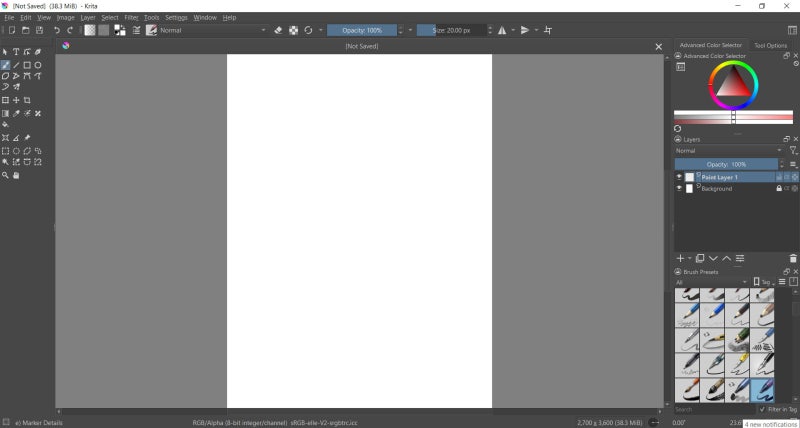Open layer properties
The height and width of the screenshot is (428, 800).
[740, 259]
